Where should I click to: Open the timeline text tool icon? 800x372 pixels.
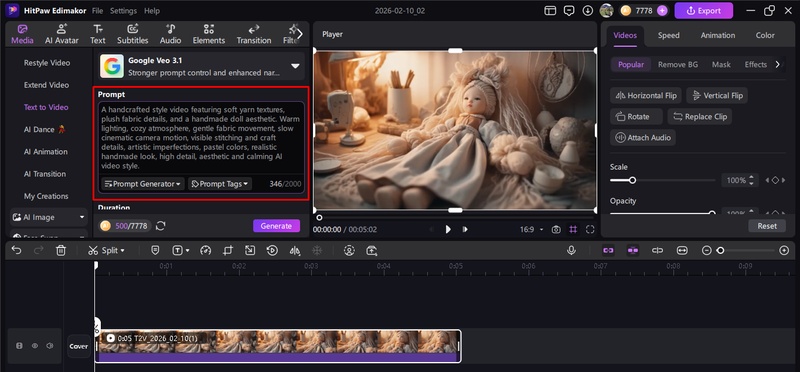point(177,251)
